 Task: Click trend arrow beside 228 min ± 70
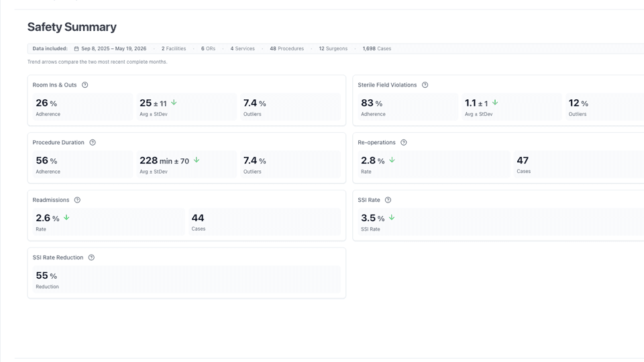[197, 160]
